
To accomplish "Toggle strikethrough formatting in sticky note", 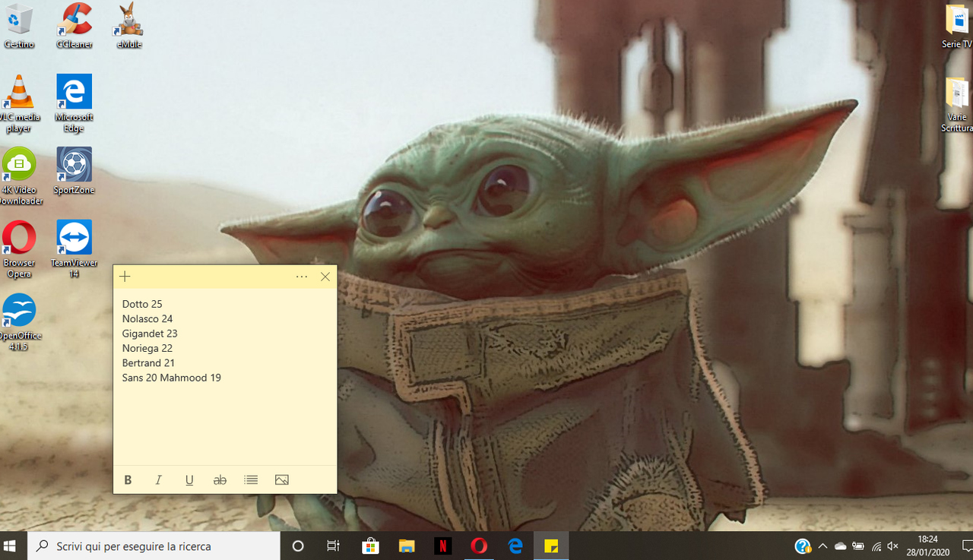I will point(220,480).
